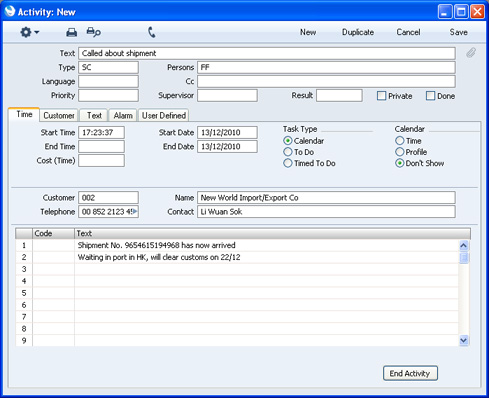This screenshot has width=489, height=398.
Task: Click the Supervisor input field
Action: pyautogui.click(x=227, y=95)
